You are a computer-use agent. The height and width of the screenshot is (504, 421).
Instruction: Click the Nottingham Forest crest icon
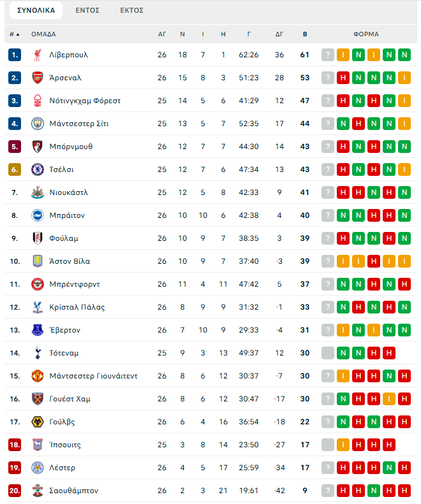click(38, 101)
